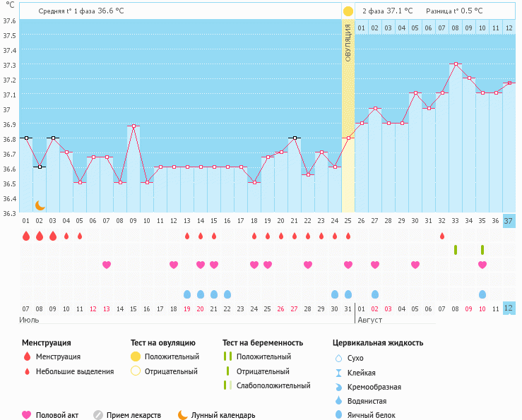Click the small red drop on cycle day 32
522x420 pixels.
pos(442,236)
